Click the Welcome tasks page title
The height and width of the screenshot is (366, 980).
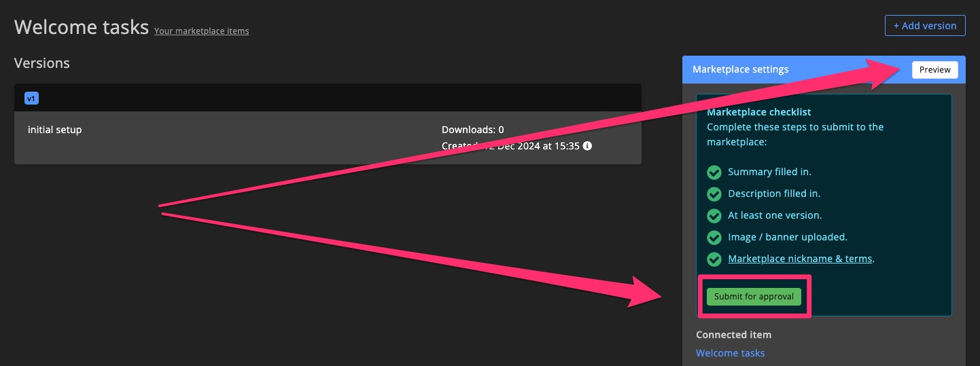point(82,27)
